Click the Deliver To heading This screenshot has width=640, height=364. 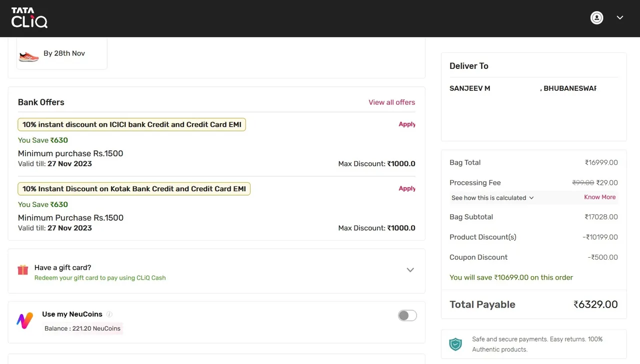[x=469, y=66]
